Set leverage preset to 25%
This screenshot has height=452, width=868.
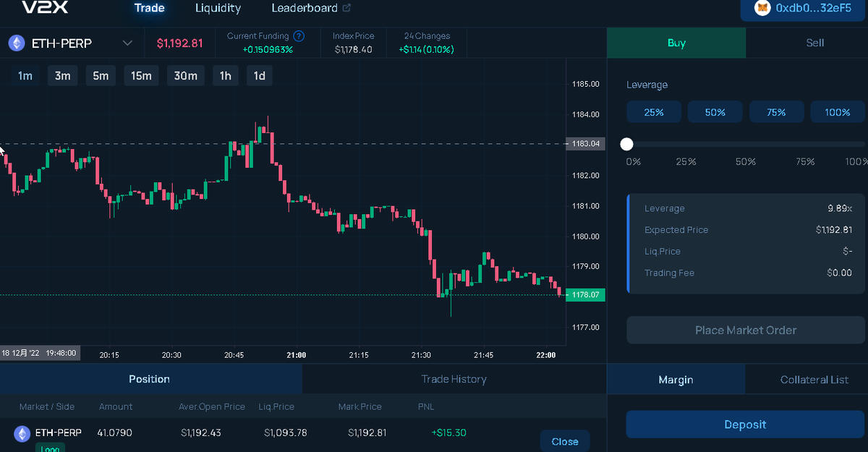click(654, 112)
